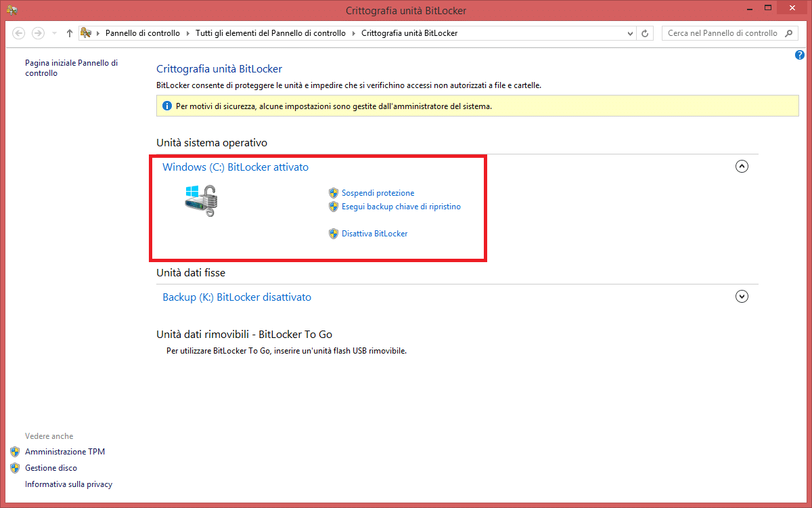Viewport: 812px width, 508px height.
Task: Open help with the blue question mark
Action: tap(800, 56)
